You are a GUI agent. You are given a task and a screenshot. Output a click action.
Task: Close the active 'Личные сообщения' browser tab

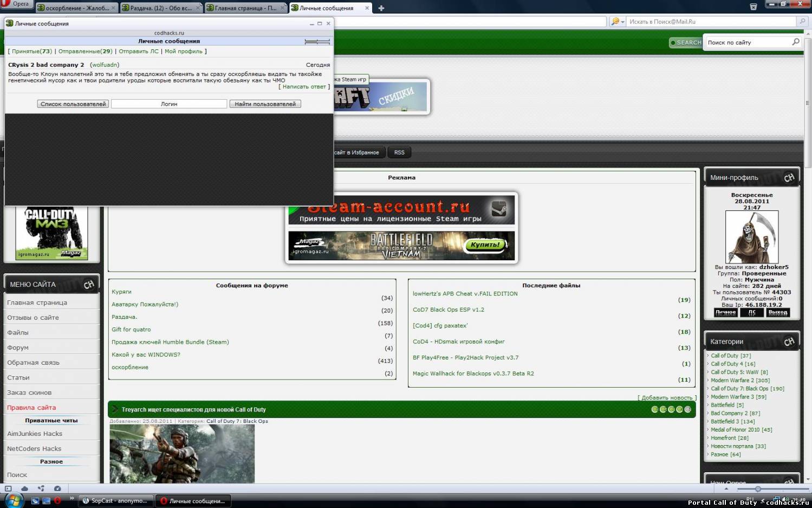click(x=367, y=8)
